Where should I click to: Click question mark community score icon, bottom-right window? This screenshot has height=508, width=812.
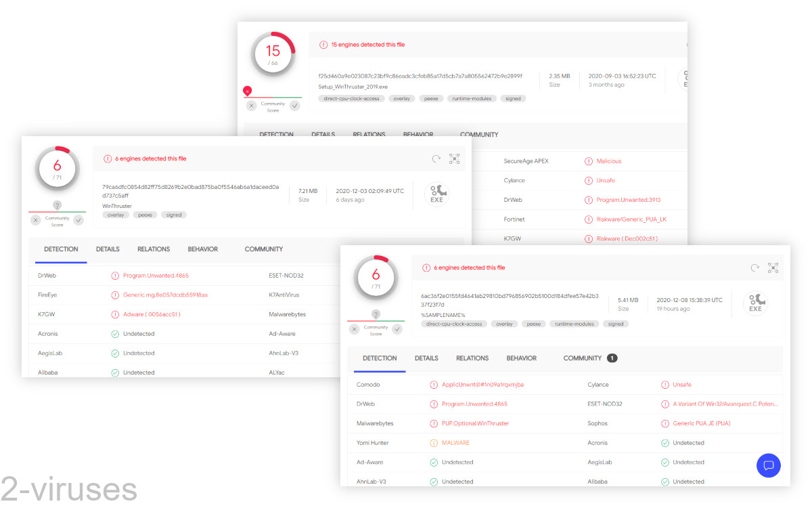[376, 314]
